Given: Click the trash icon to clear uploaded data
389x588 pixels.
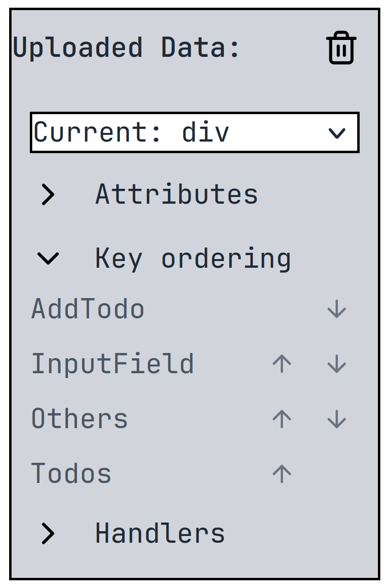Looking at the screenshot, I should click(x=341, y=47).
